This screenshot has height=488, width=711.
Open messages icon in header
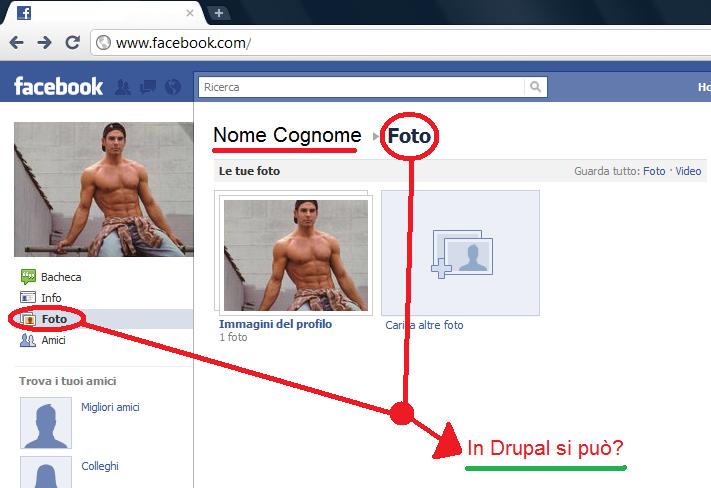(148, 87)
